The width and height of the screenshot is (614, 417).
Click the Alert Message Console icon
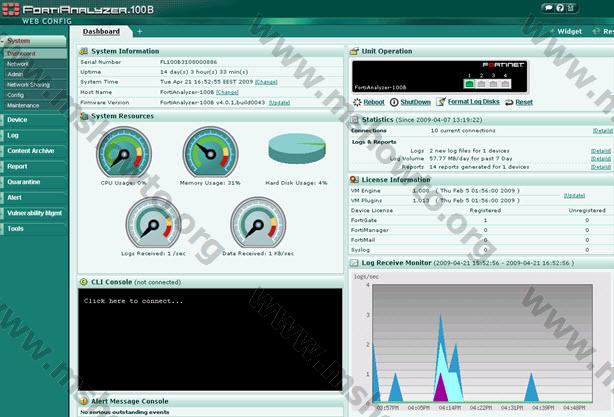(x=83, y=401)
